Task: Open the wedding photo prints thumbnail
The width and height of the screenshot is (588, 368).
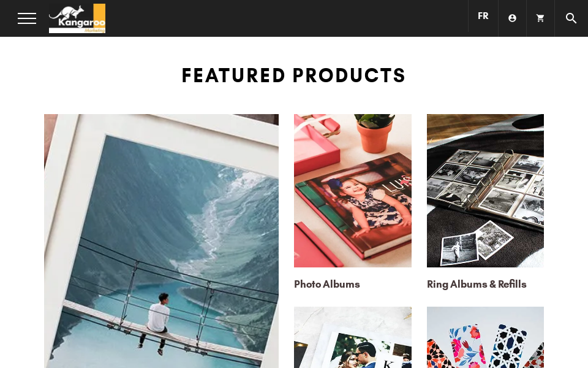Action: pyautogui.click(x=353, y=337)
